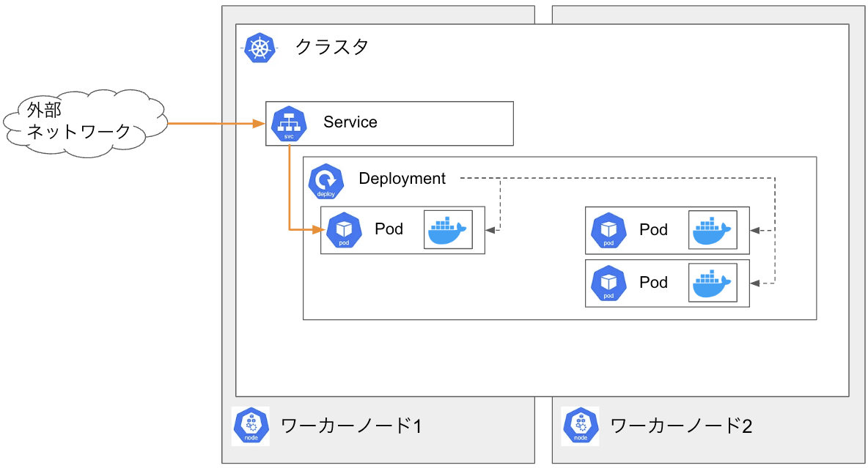
Task: Click the pod icon connected to the Service arrow
Action: (x=344, y=230)
